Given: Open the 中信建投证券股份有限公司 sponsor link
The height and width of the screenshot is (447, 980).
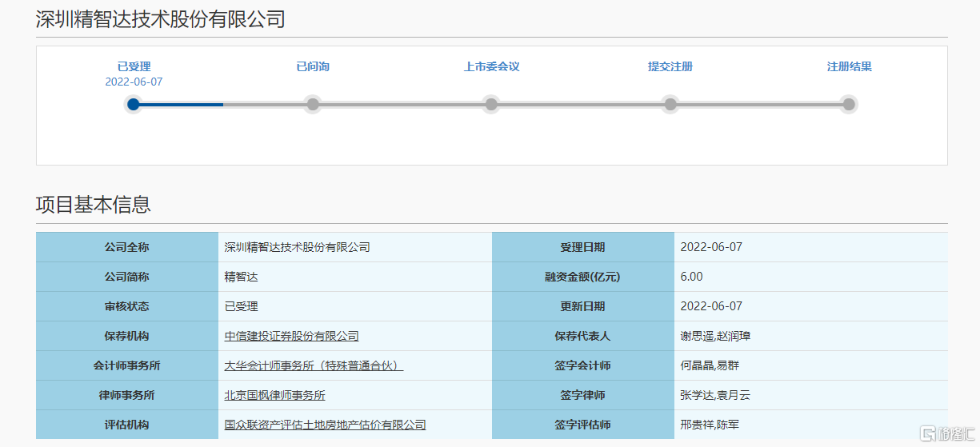Looking at the screenshot, I should point(292,337).
